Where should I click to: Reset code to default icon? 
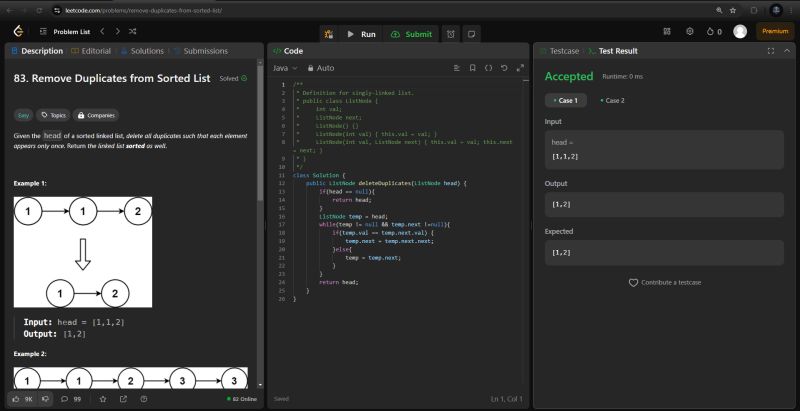(504, 68)
